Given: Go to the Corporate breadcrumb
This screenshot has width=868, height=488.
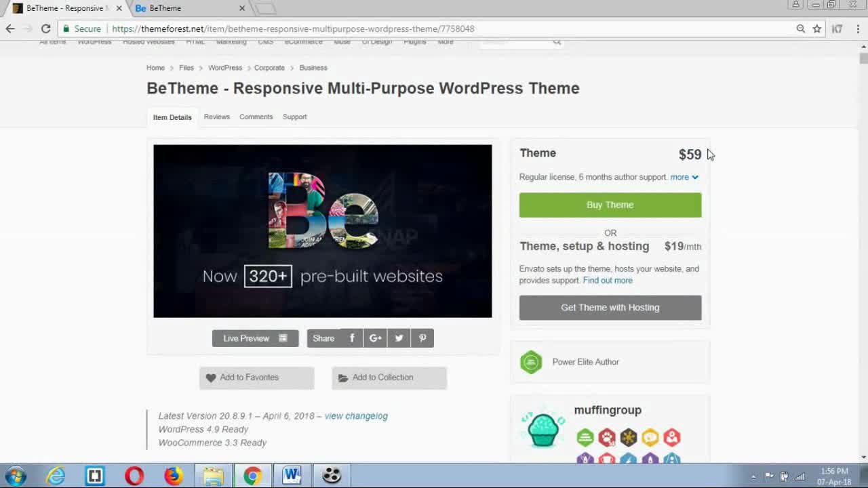Looking at the screenshot, I should click(269, 68).
